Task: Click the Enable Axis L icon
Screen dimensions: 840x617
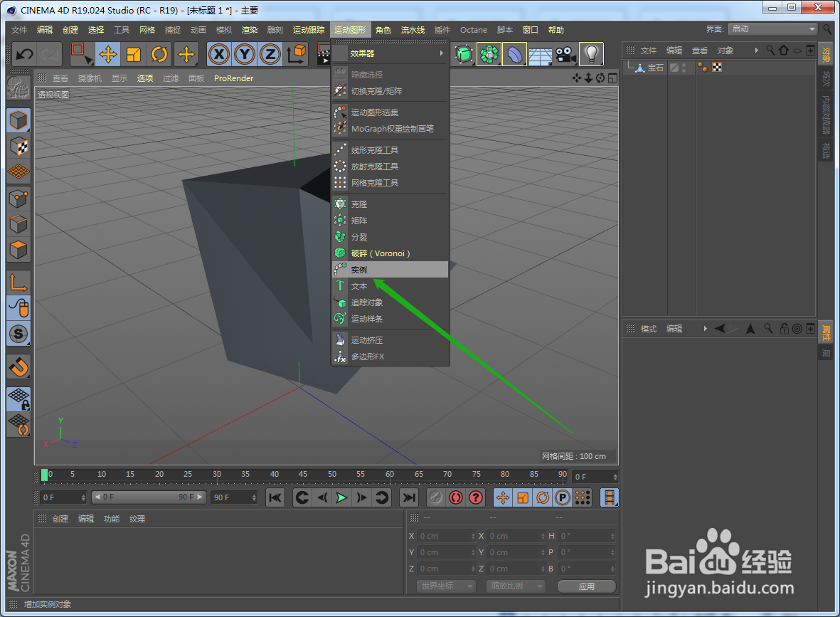Action: (18, 282)
